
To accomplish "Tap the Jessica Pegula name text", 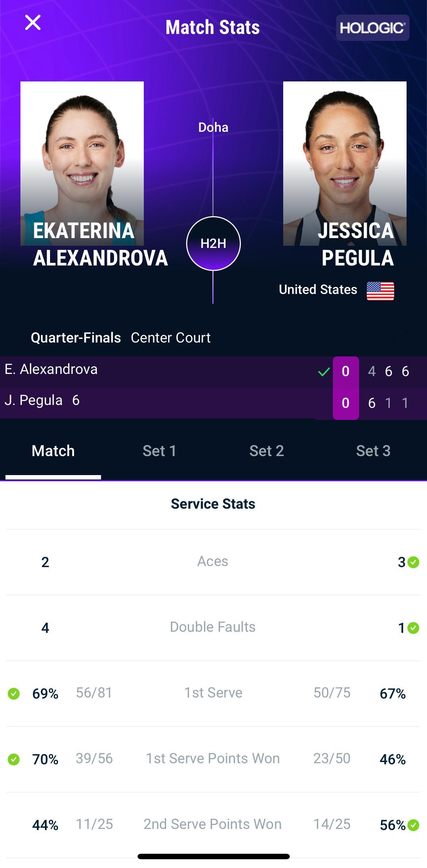I will [x=356, y=244].
